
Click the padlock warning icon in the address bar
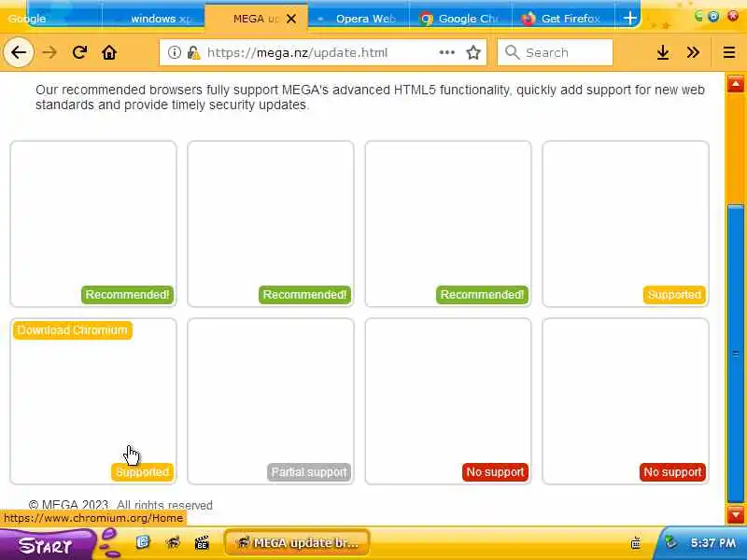pos(193,52)
